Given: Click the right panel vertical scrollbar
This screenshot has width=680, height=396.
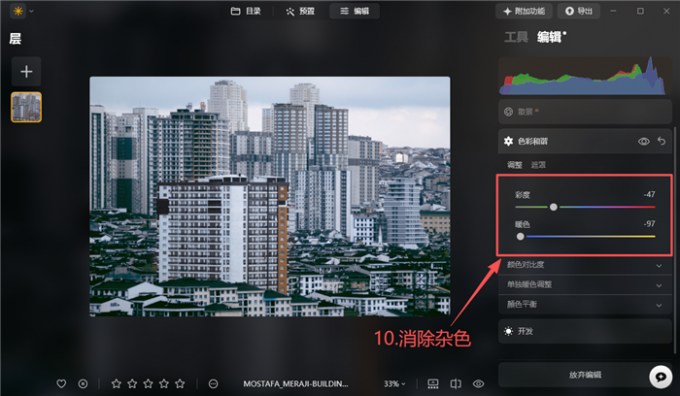Looking at the screenshot, I should [x=675, y=239].
